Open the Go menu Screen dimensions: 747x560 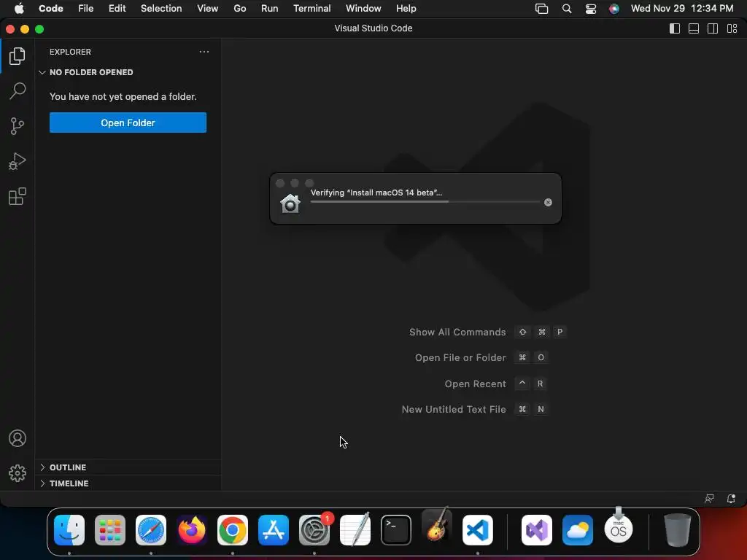point(239,9)
